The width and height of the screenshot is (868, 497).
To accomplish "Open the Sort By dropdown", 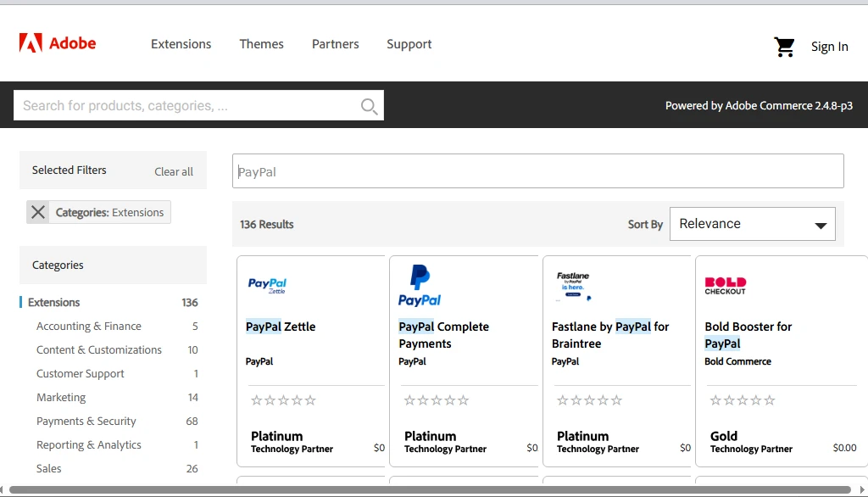I will tap(753, 223).
